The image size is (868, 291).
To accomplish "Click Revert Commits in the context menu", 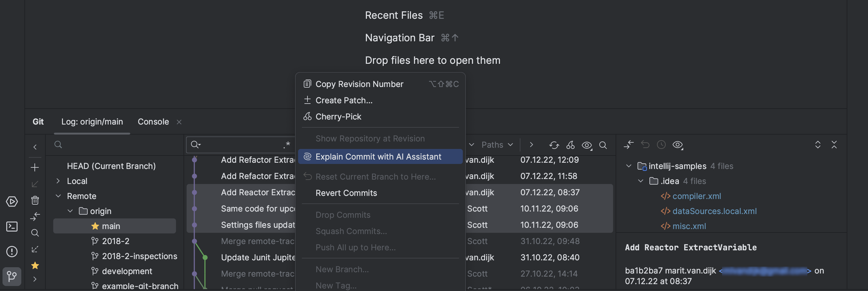I will click(x=346, y=193).
